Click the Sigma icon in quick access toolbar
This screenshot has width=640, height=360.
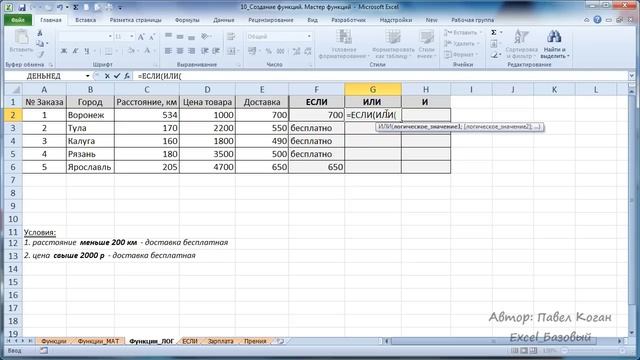point(76,7)
